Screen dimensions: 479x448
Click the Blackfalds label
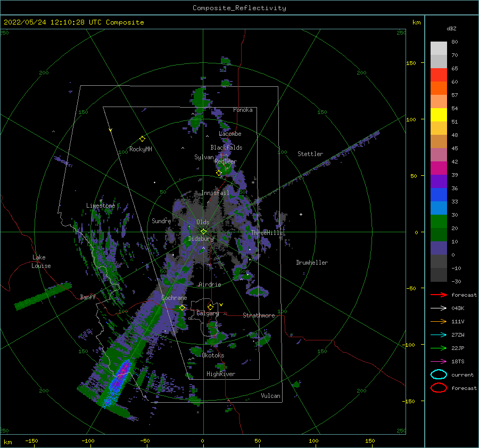pyautogui.click(x=226, y=148)
